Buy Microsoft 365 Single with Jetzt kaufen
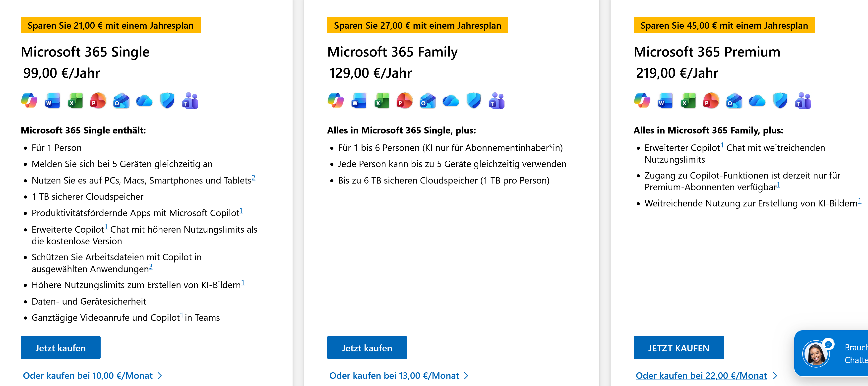Screen dimensions: 868x386 pyautogui.click(x=61, y=348)
